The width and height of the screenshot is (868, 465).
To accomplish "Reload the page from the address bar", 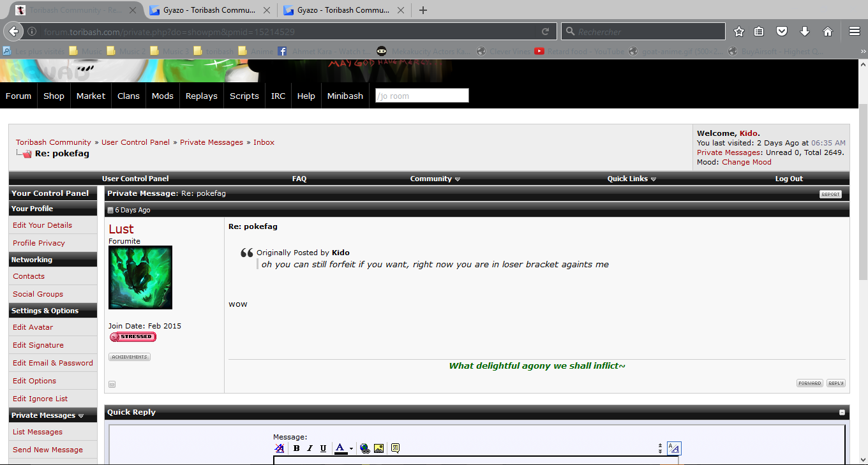I will [x=546, y=31].
